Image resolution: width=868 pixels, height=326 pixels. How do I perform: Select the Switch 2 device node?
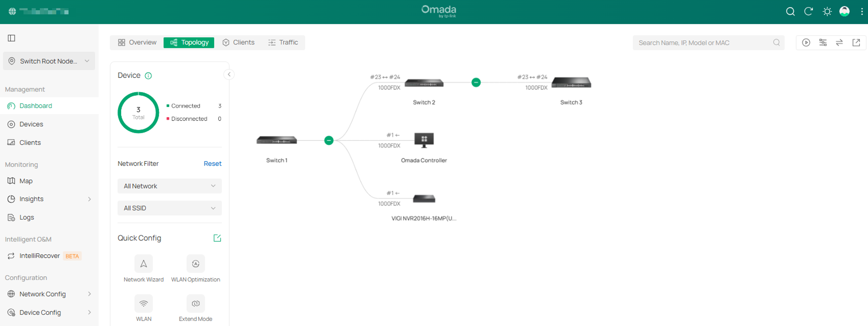424,83
